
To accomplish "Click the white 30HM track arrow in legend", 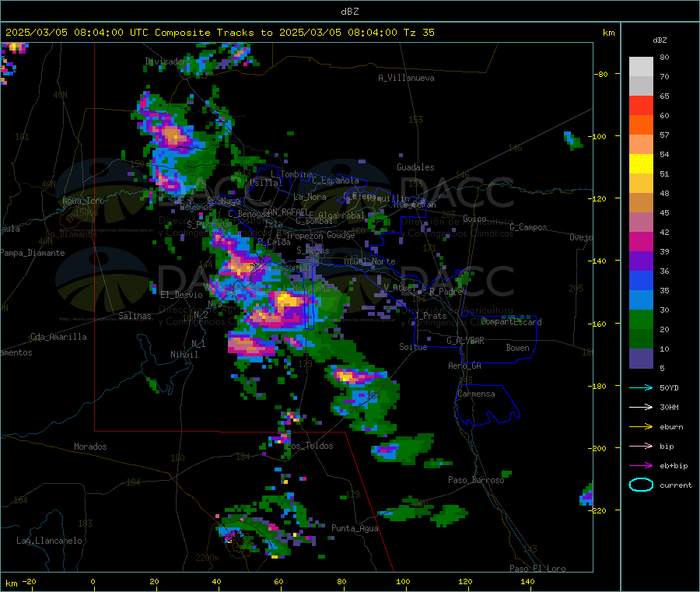I will coord(641,407).
